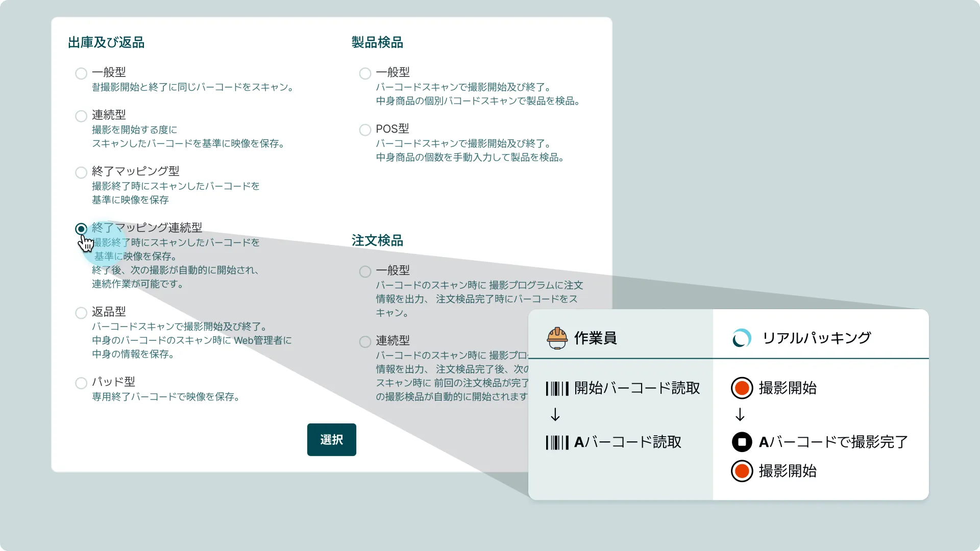The width and height of the screenshot is (980, 551).
Task: Select 連続型 radio under 出庫及び返品
Action: pos(81,116)
